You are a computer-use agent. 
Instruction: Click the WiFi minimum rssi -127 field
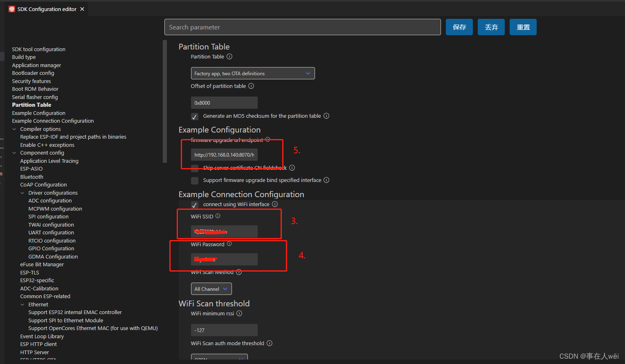click(224, 330)
